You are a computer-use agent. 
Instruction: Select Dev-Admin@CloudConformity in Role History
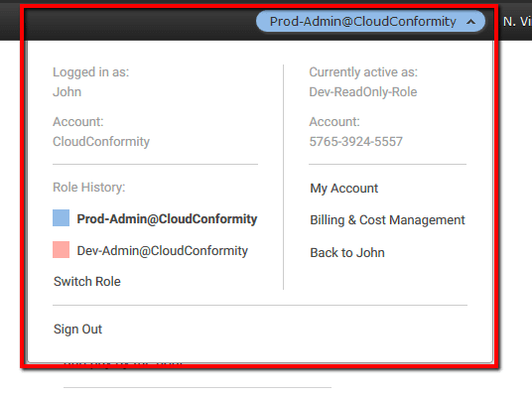(x=162, y=251)
